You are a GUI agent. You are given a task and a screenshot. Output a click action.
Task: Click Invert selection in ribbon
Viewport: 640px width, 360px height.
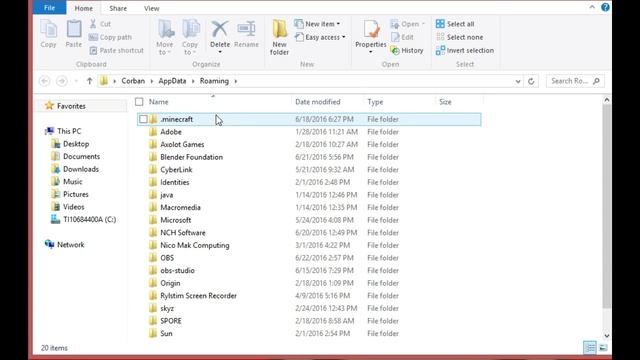coord(464,50)
